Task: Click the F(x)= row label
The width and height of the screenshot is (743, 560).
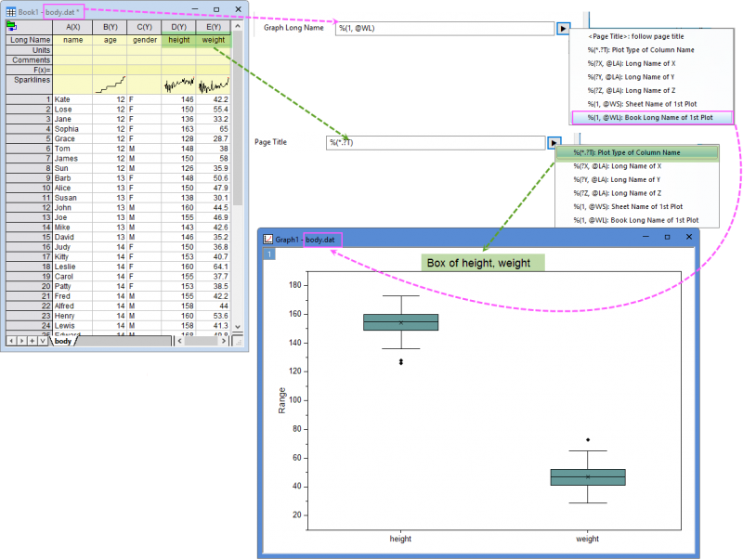Action: pyautogui.click(x=30, y=70)
